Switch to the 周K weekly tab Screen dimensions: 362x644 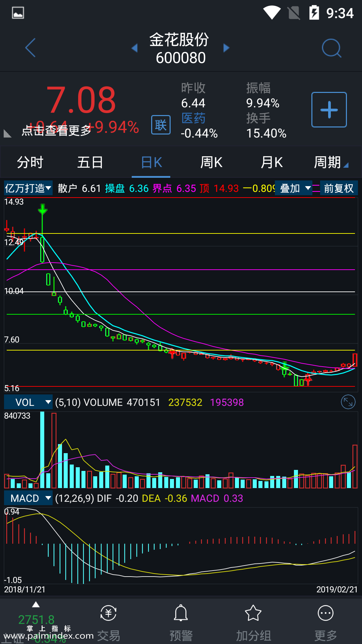tap(211, 162)
